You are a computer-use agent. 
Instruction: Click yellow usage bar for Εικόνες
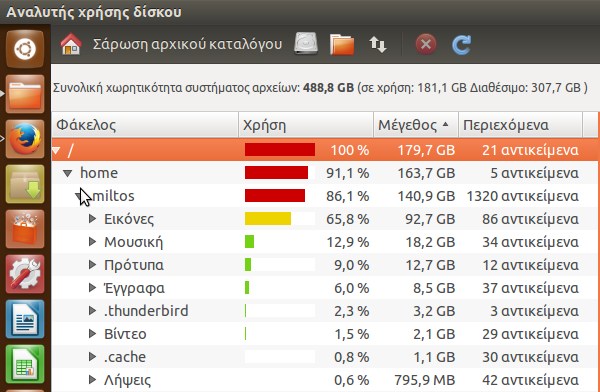[x=268, y=219]
